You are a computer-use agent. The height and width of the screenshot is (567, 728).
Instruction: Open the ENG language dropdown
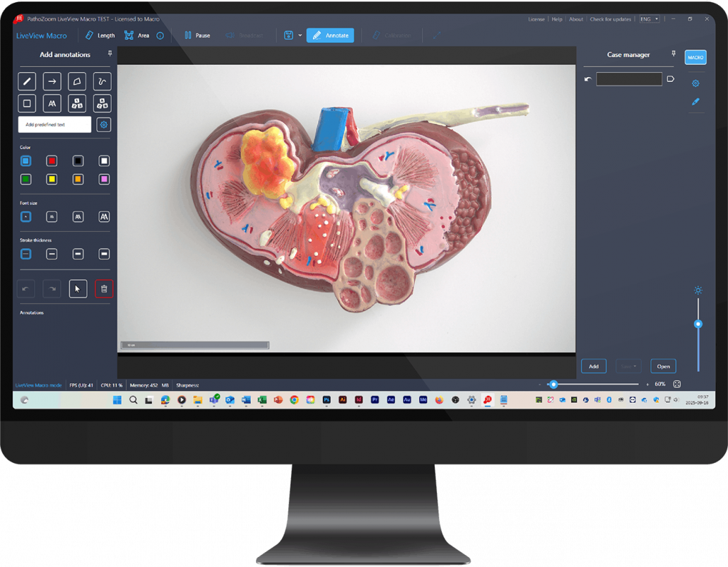point(649,19)
